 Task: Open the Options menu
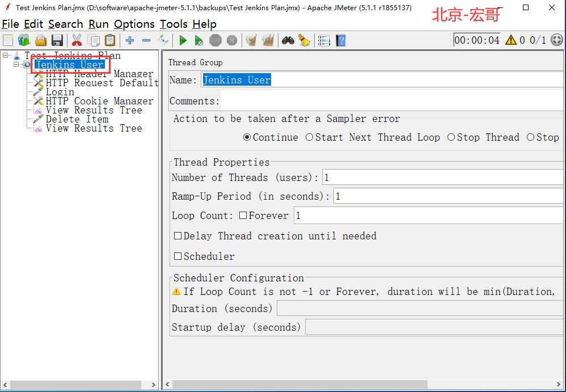click(x=134, y=24)
